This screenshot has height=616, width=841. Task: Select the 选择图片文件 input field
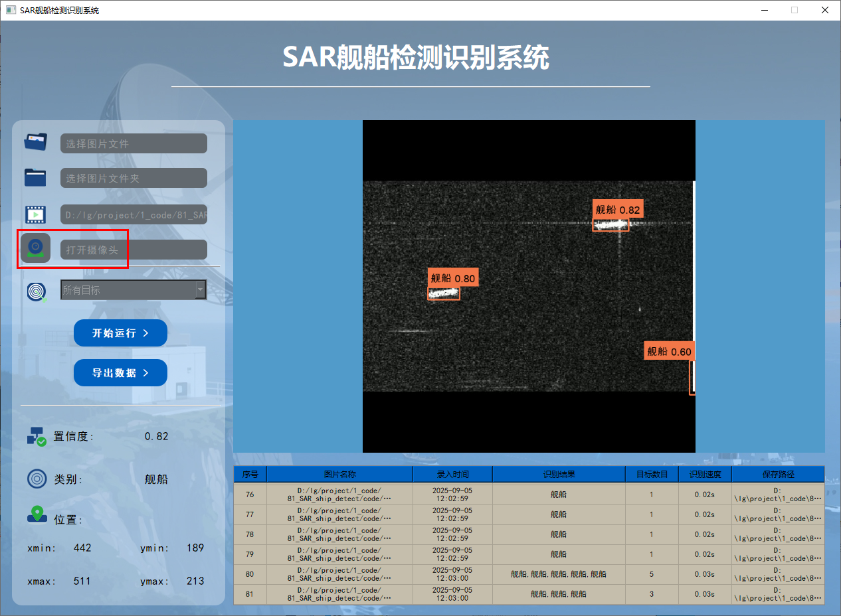pyautogui.click(x=134, y=143)
